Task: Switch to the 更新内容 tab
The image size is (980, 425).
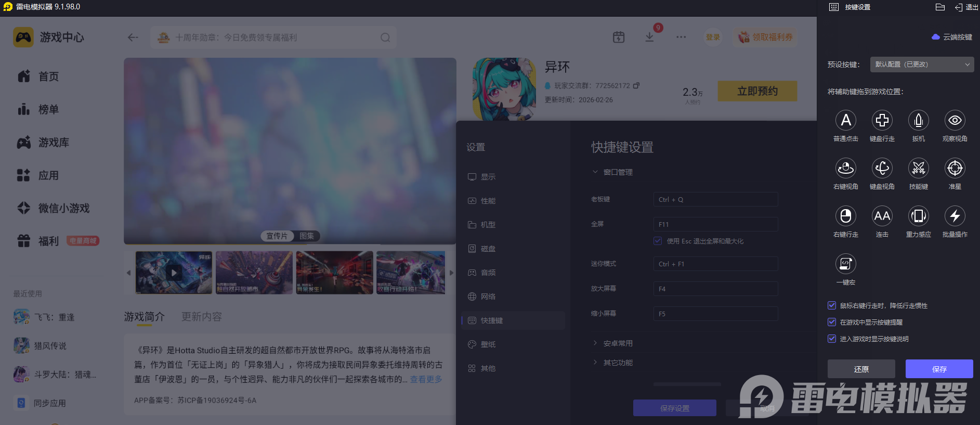Action: tap(202, 317)
